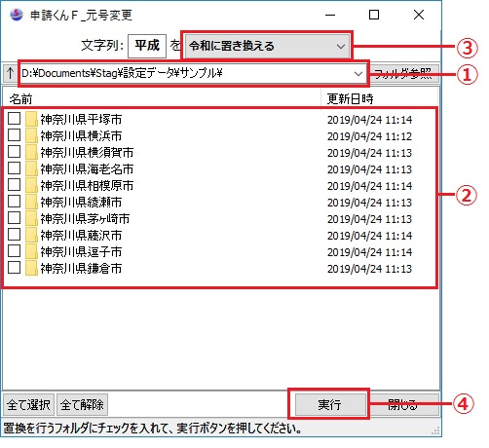This screenshot has width=489, height=448.
Task: Select the 神奈川県藤沢市 folder icon
Action: point(31,235)
